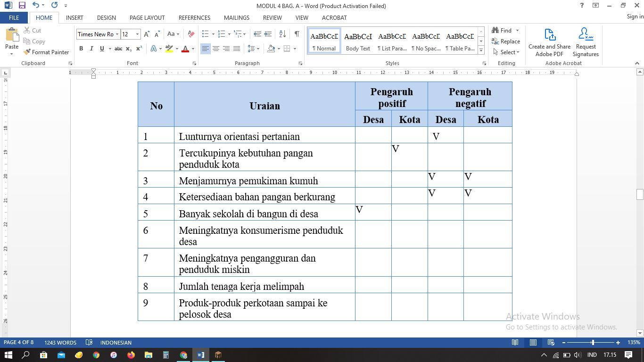
Task: Adjust the zoom slider handle
Action: pyautogui.click(x=593, y=343)
